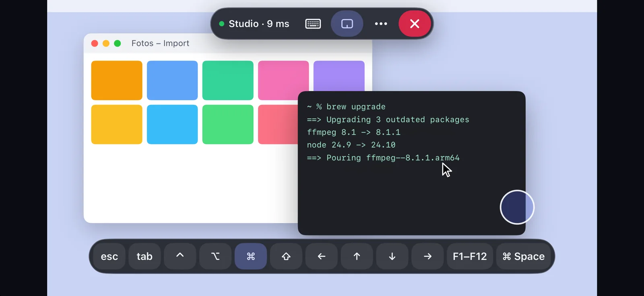Toggle the Shift modifier key
The image size is (644, 296).
(286, 256)
